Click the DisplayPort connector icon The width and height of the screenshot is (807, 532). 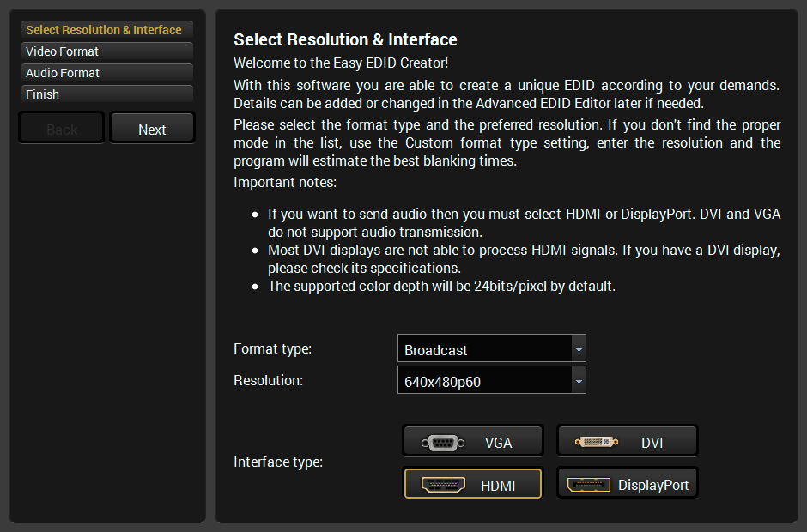588,485
